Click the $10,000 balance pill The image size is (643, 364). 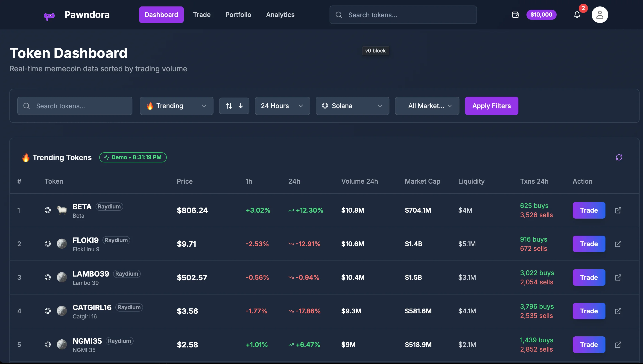tap(541, 15)
